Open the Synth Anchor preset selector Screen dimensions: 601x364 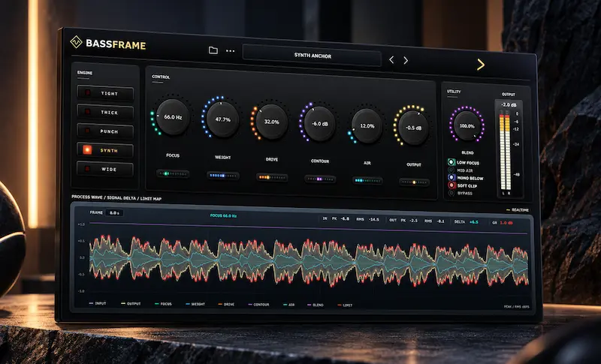tap(312, 56)
